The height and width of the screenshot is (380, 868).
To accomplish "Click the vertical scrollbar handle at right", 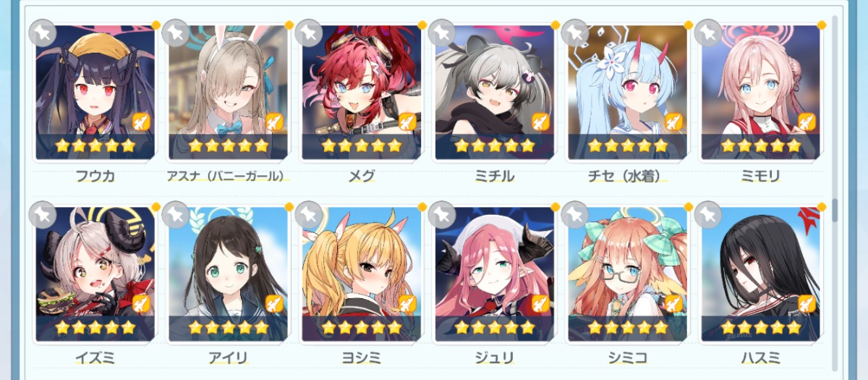I will click(834, 209).
